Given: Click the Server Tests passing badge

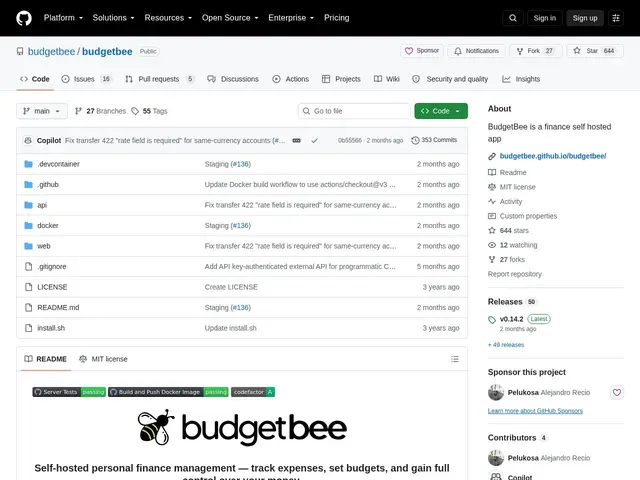Looking at the screenshot, I should (x=69, y=392).
